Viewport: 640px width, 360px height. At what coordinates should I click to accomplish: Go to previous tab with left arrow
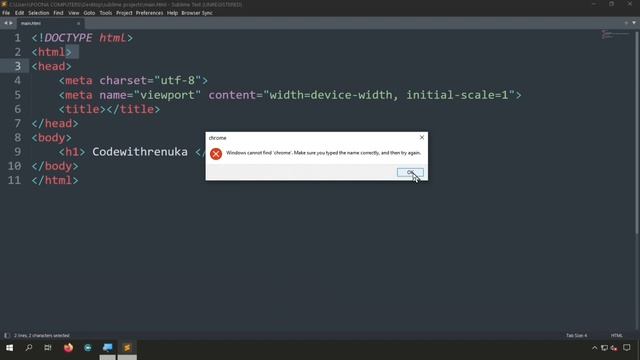6,23
